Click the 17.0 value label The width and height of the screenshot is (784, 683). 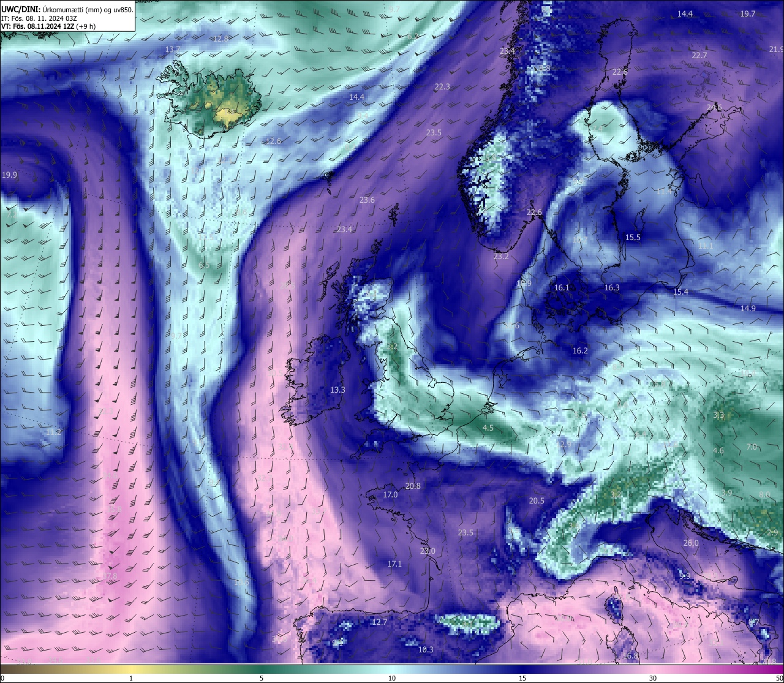pos(390,494)
